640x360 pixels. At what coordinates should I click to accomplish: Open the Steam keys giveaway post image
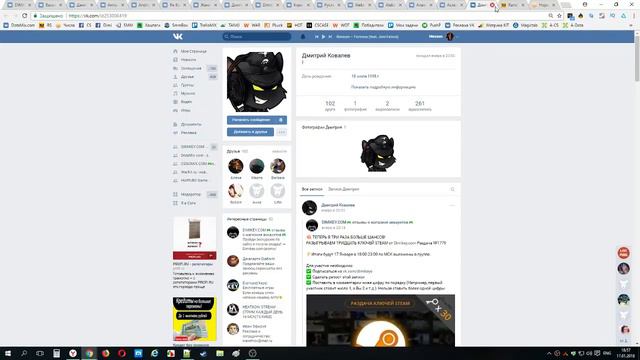pyautogui.click(x=380, y=321)
